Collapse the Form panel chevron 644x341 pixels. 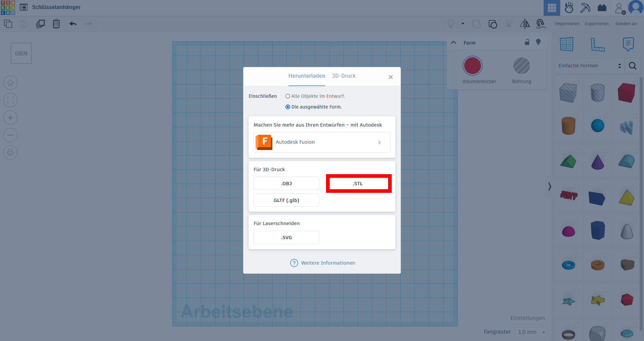(453, 43)
